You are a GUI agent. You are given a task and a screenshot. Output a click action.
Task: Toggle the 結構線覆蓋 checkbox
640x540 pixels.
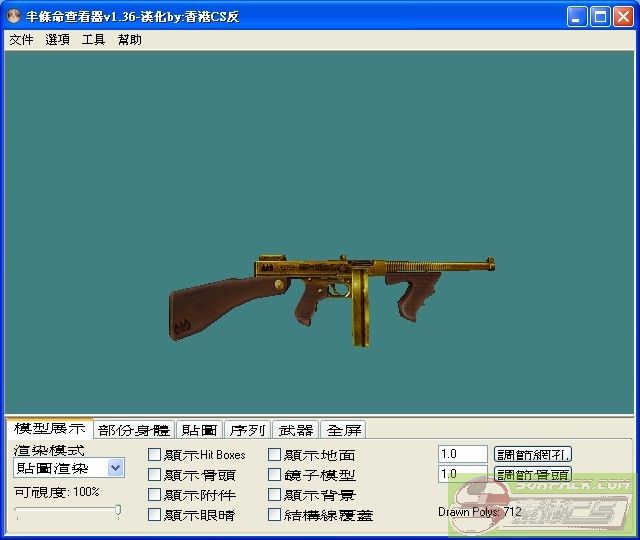pos(275,515)
